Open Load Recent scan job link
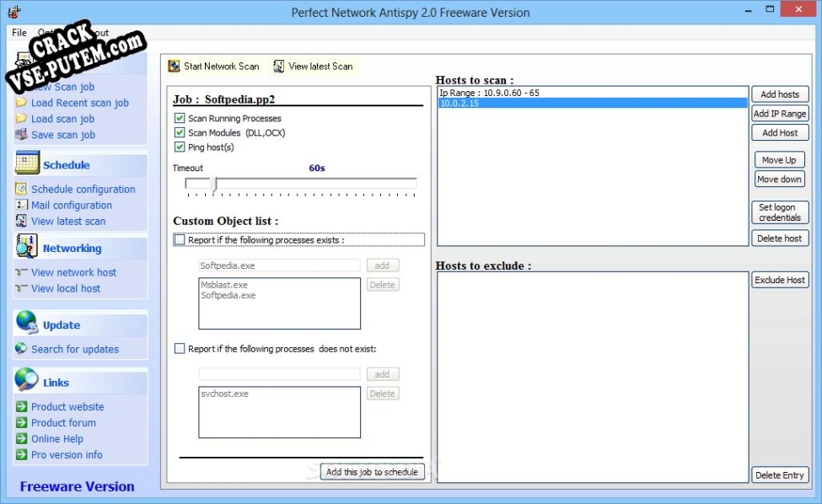The image size is (822, 504). [x=80, y=103]
